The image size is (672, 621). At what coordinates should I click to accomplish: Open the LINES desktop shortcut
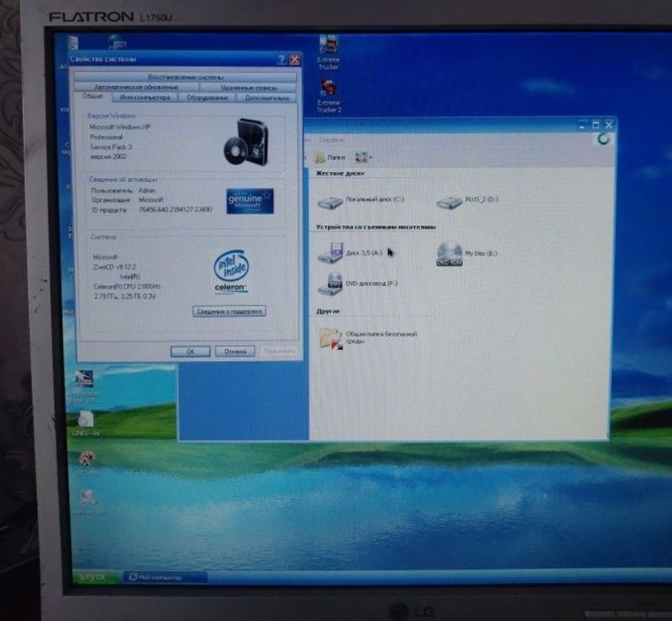point(86,424)
